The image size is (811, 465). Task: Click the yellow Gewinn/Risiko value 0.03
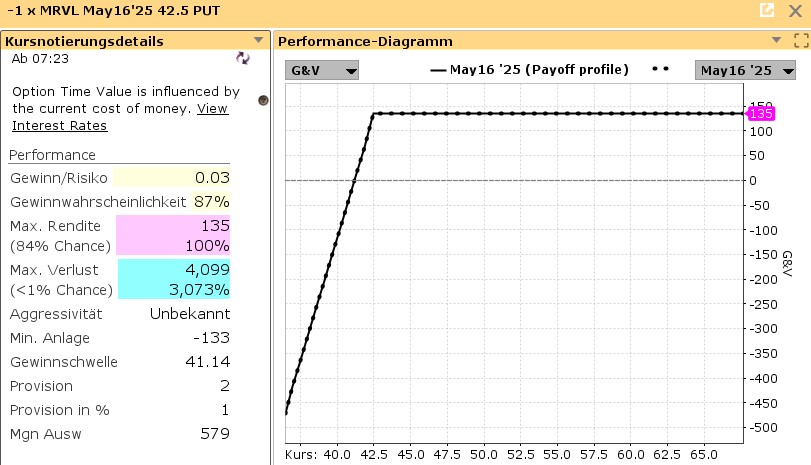172,177
